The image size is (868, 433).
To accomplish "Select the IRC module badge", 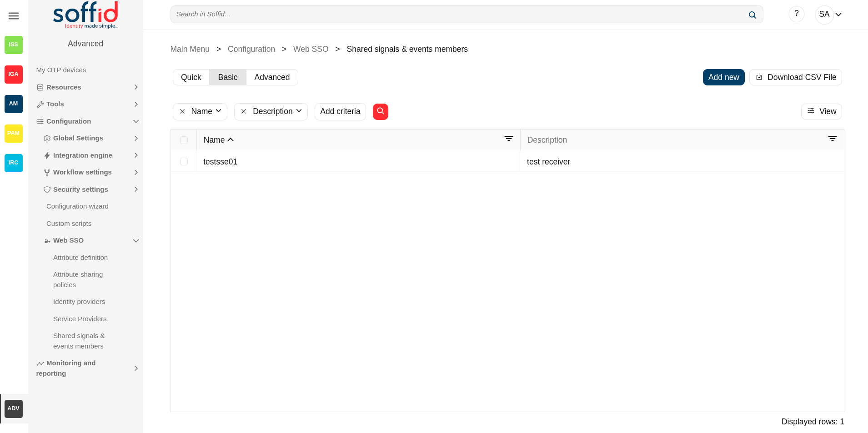I will pos(14,163).
